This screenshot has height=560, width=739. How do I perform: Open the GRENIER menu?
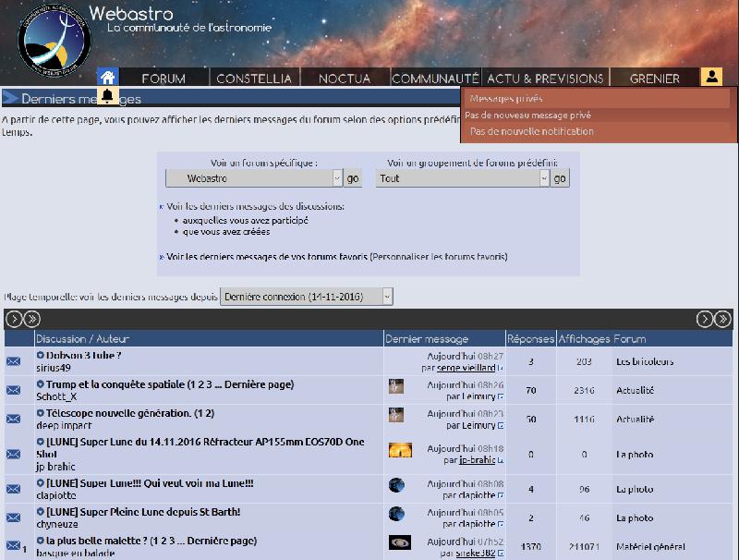click(x=655, y=79)
